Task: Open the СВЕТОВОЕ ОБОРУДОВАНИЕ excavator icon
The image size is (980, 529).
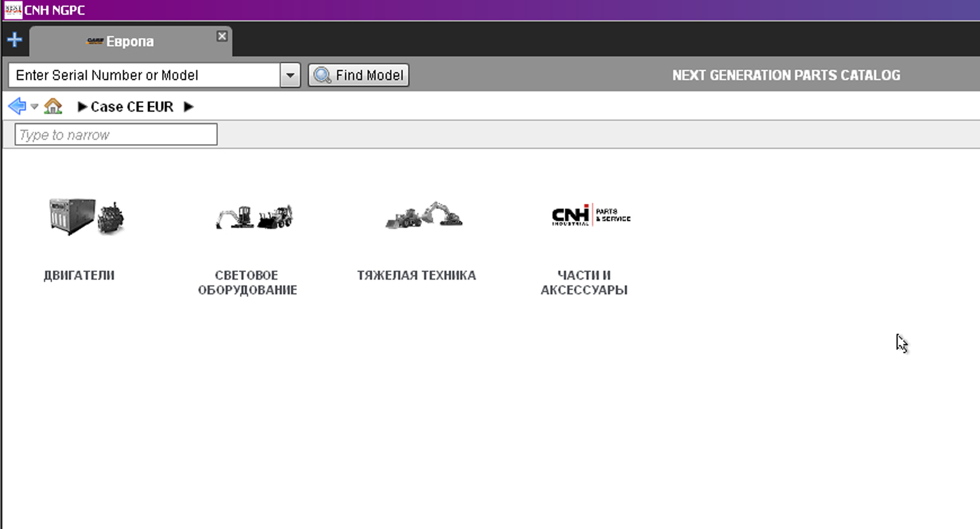Action: [254, 217]
